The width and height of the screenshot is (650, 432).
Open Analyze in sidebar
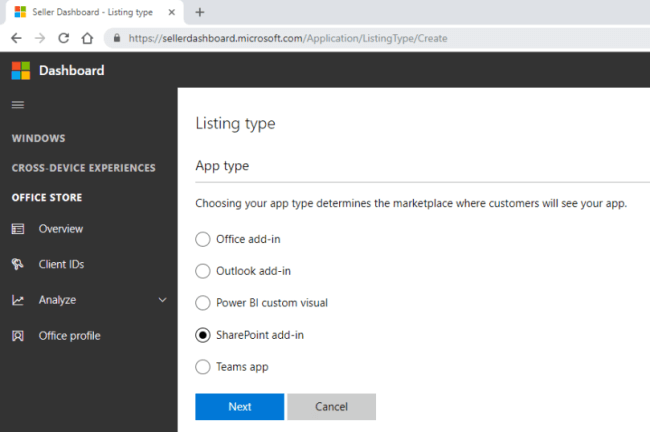pyautogui.click(x=57, y=300)
